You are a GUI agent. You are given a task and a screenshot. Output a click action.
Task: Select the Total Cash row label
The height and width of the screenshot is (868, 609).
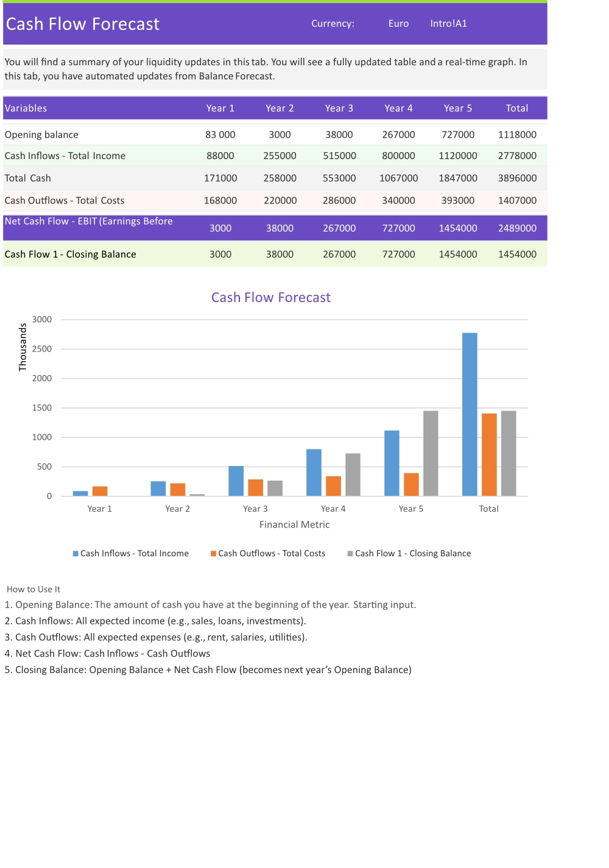(x=27, y=178)
